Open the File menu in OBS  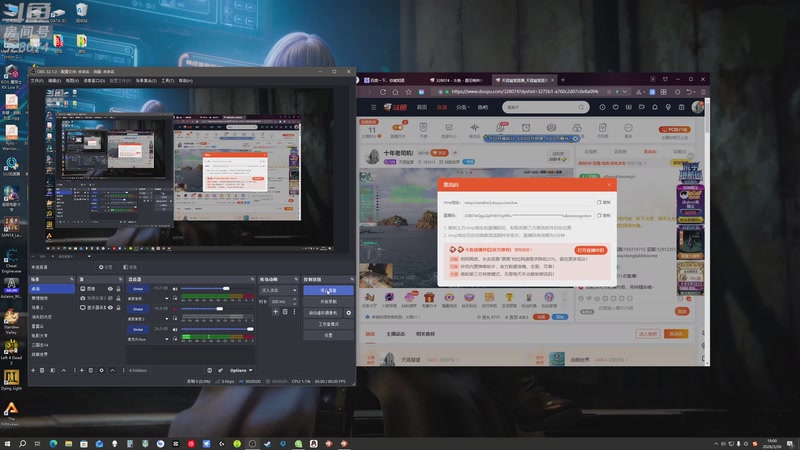point(37,81)
